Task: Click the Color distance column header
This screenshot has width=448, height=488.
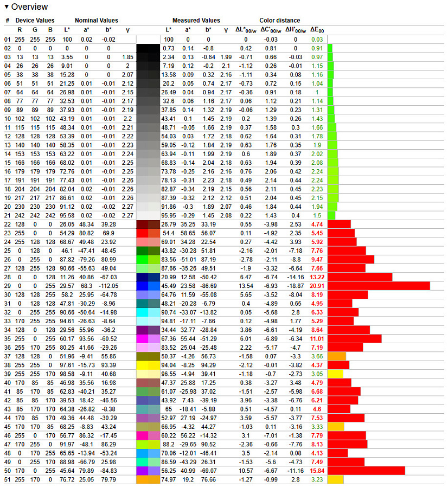Action: coord(279,20)
